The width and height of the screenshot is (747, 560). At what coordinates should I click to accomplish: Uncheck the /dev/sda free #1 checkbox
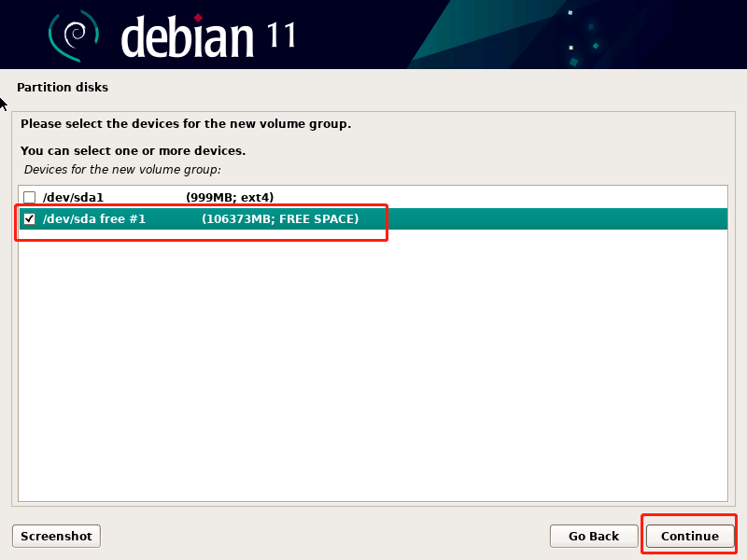[x=30, y=219]
